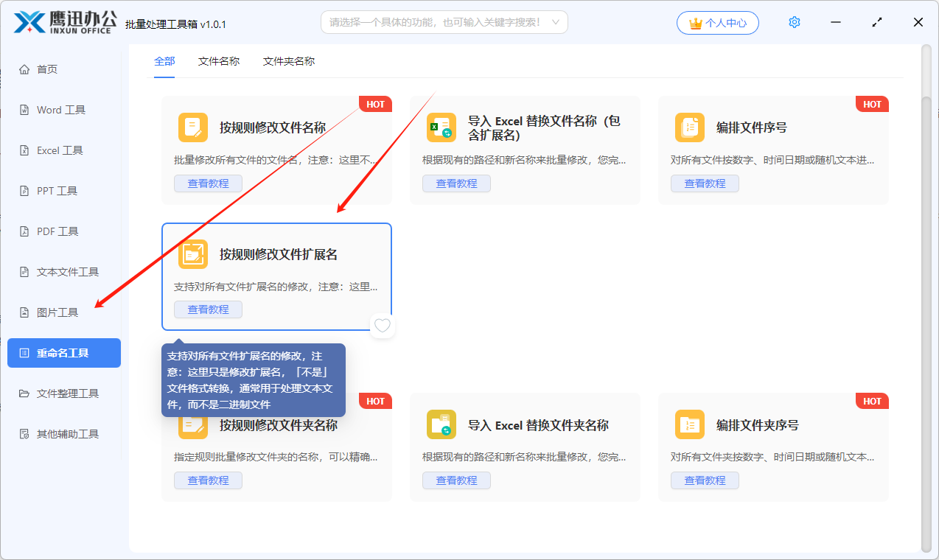Click the 批量处理工具箱 v1.0.1 title text
The image size is (939, 560).
tap(175, 24)
